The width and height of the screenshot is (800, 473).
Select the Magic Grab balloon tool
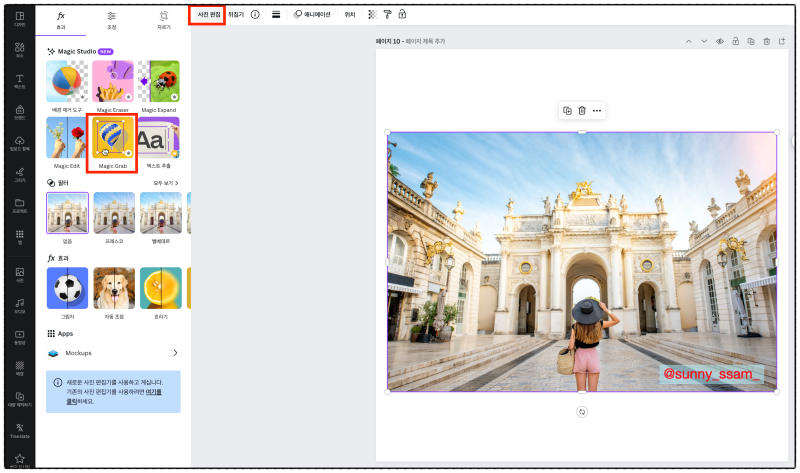pyautogui.click(x=113, y=138)
